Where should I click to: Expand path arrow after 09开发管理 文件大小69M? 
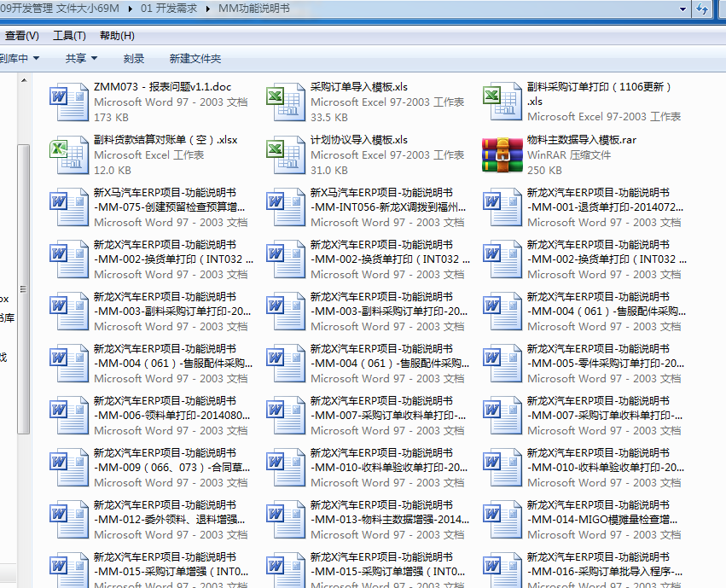point(131,9)
